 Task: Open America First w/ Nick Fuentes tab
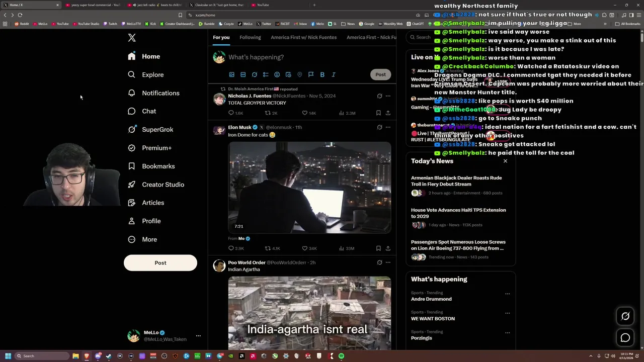tap(303, 37)
